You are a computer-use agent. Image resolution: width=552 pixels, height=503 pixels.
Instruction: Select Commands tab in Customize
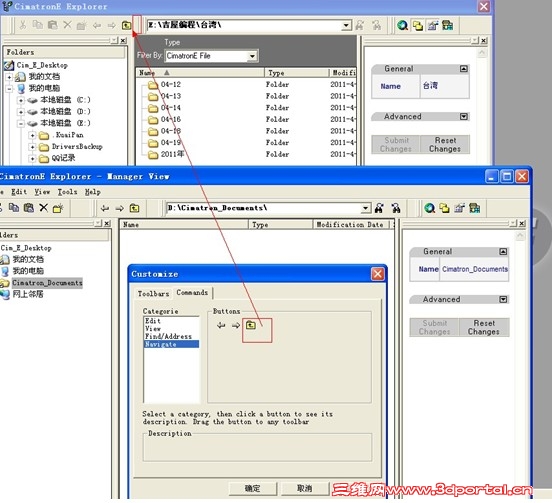(192, 293)
